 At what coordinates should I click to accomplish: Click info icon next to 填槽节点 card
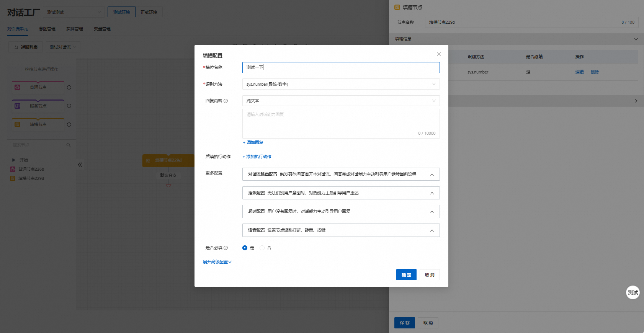[69, 125]
